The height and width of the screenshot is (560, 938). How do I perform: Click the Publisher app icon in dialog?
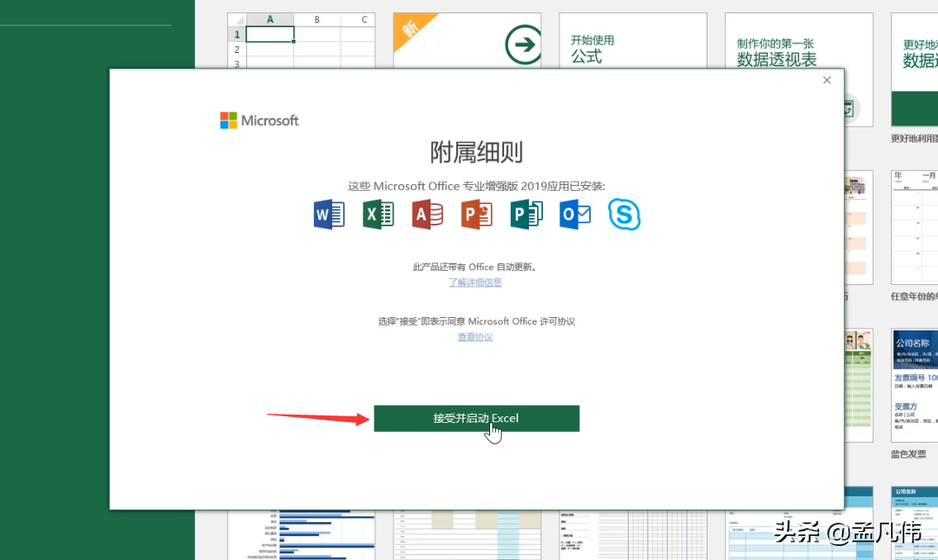point(526,215)
